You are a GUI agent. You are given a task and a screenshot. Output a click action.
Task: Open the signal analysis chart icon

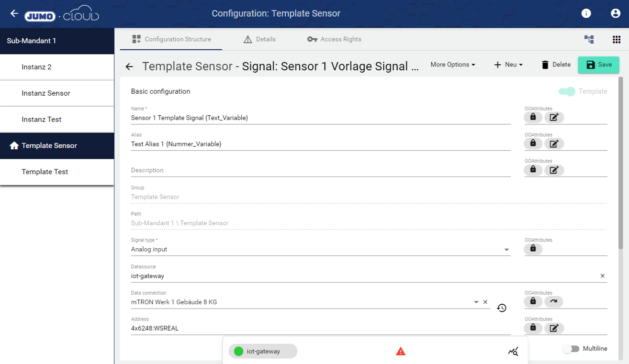tap(513, 352)
